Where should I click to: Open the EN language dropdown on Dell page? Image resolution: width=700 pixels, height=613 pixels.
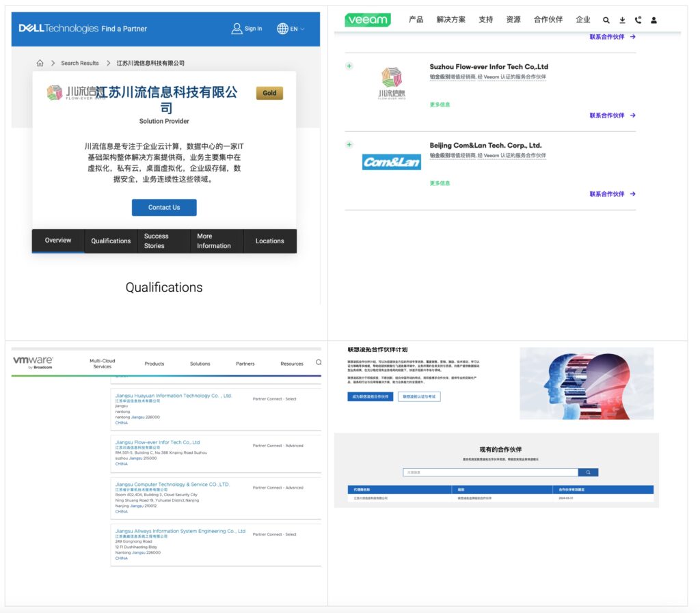coord(291,29)
